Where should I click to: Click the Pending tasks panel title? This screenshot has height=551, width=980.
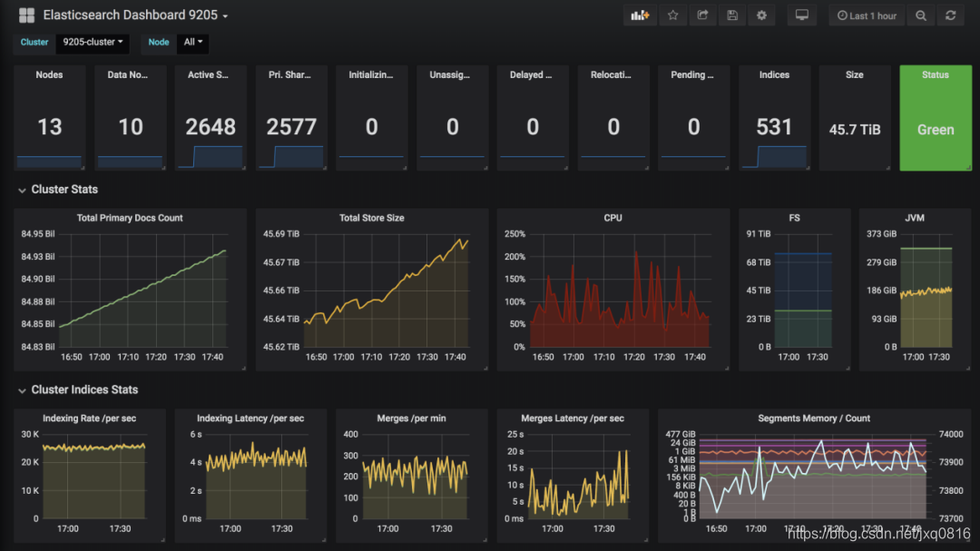point(691,74)
